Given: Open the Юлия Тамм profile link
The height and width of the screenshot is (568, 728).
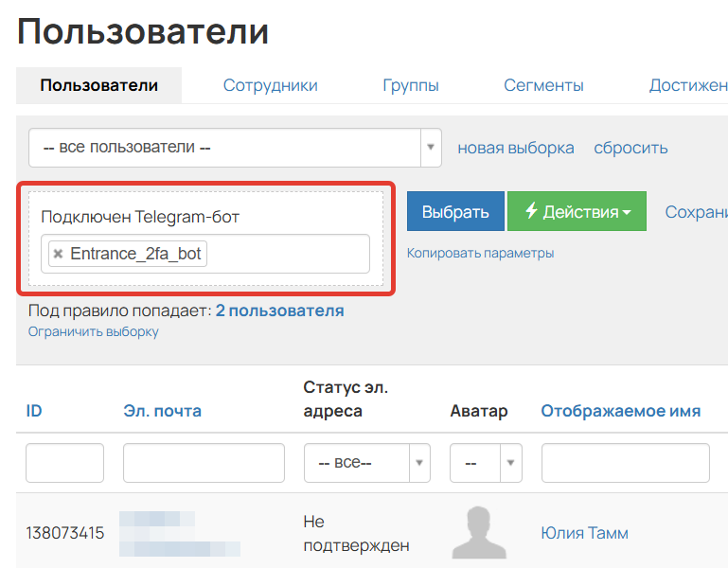Looking at the screenshot, I should click(x=584, y=533).
